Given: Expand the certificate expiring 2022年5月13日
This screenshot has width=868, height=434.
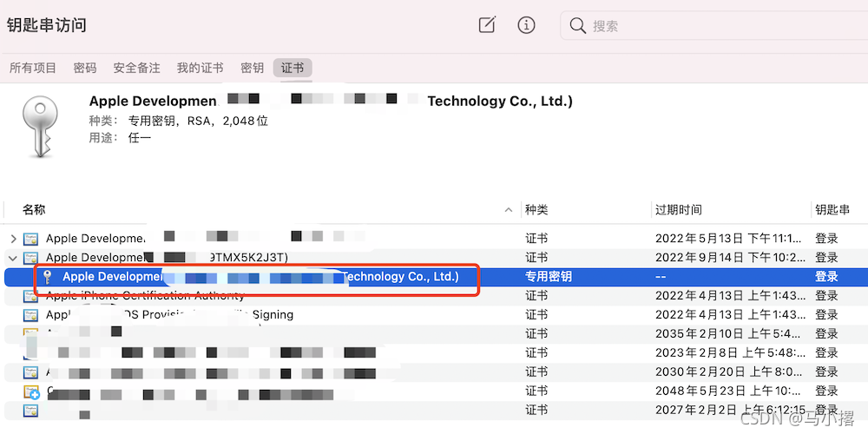Looking at the screenshot, I should (x=13, y=240).
